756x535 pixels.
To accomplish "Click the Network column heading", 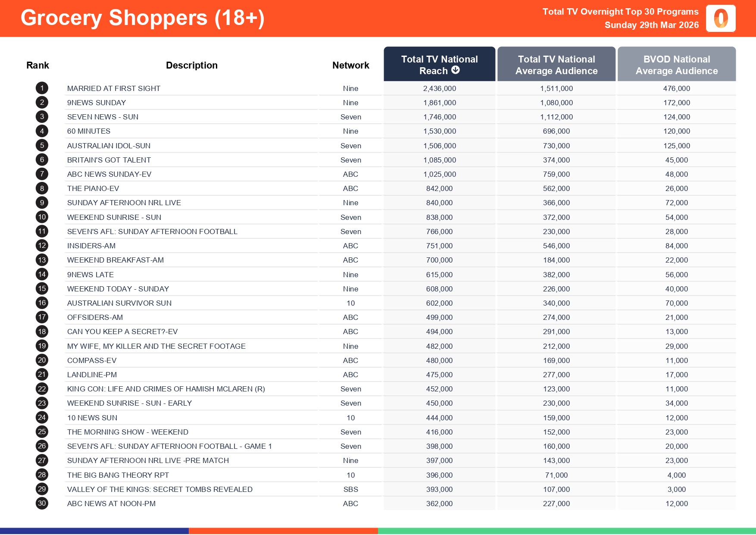I will [x=350, y=66].
